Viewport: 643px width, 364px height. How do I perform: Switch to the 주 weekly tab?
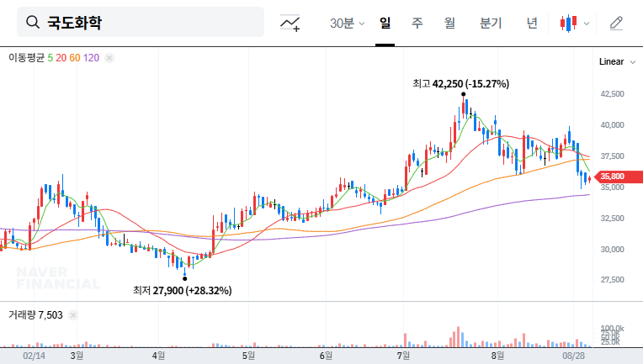tap(417, 23)
